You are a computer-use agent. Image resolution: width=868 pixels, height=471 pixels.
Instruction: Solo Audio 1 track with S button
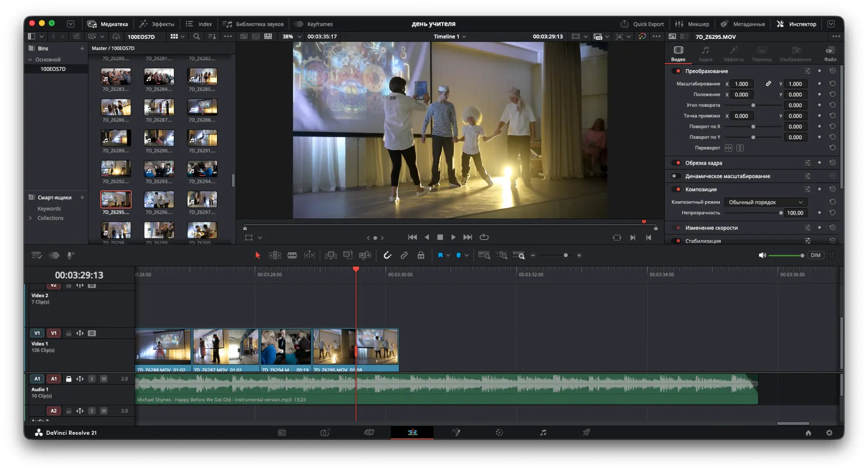tap(92, 379)
